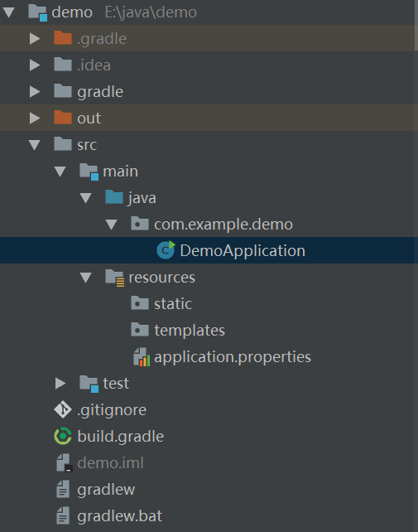Click the E:\java\demo path text
Viewport: 418px width, 532px height.
point(151,12)
